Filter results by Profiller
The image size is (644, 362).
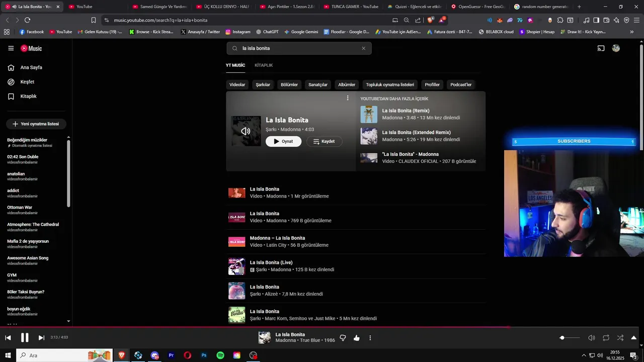432,84
